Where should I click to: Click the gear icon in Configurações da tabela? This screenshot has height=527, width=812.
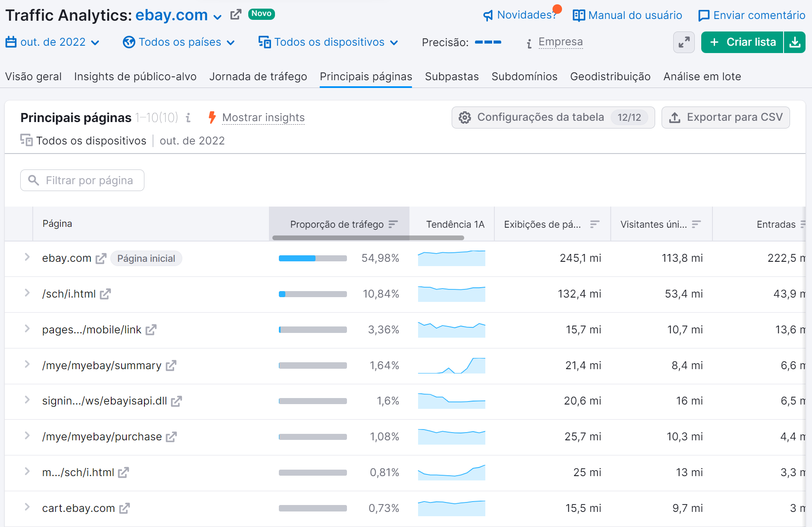pyautogui.click(x=465, y=117)
